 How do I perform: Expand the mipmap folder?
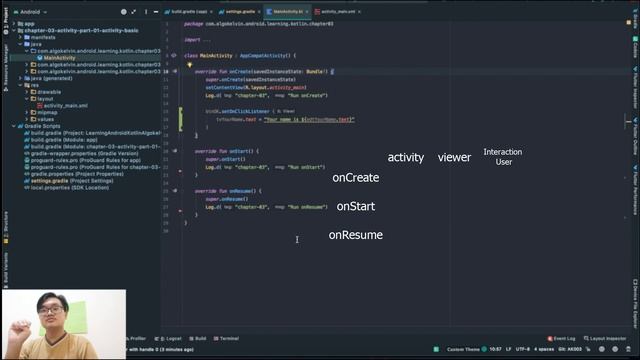27,112
